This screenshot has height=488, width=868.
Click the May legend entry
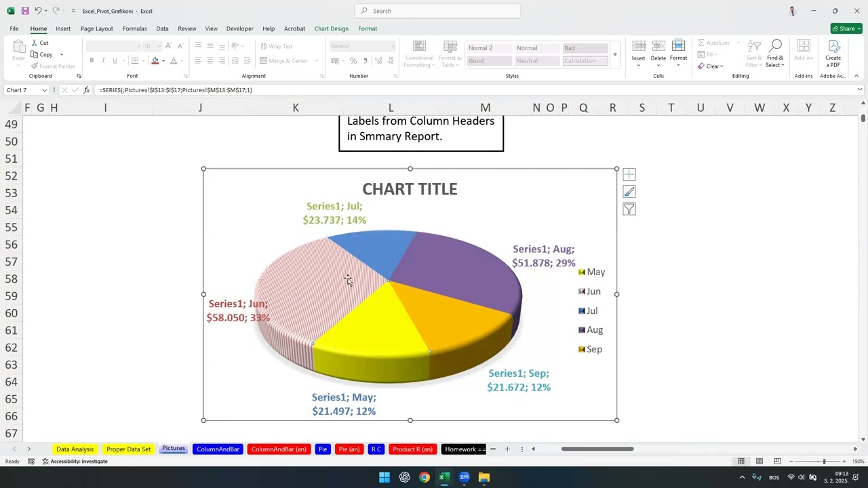coord(591,272)
